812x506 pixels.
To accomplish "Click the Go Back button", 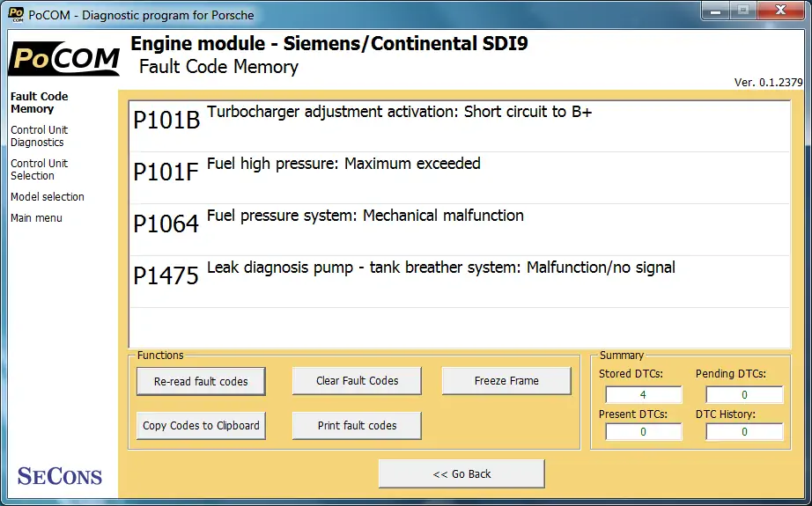I will (x=461, y=474).
